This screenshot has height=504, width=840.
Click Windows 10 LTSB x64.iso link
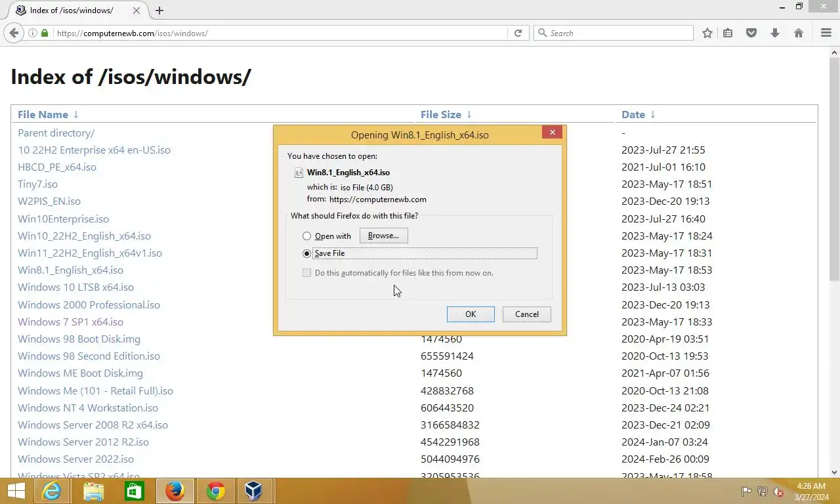point(75,287)
